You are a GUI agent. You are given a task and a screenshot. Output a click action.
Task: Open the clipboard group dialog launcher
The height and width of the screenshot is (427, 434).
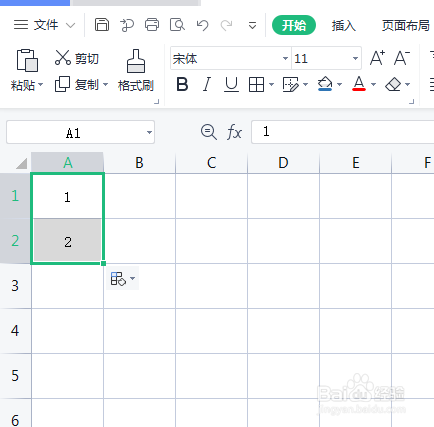click(x=157, y=102)
